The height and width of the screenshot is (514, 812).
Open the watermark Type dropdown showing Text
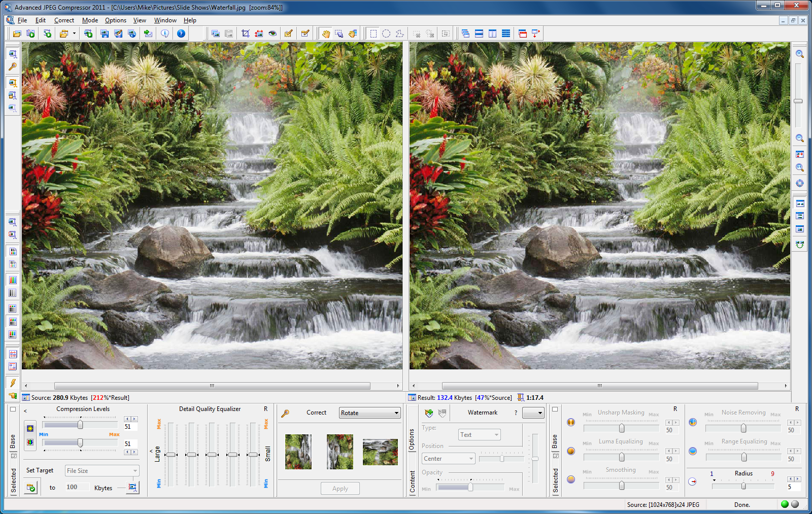point(479,434)
